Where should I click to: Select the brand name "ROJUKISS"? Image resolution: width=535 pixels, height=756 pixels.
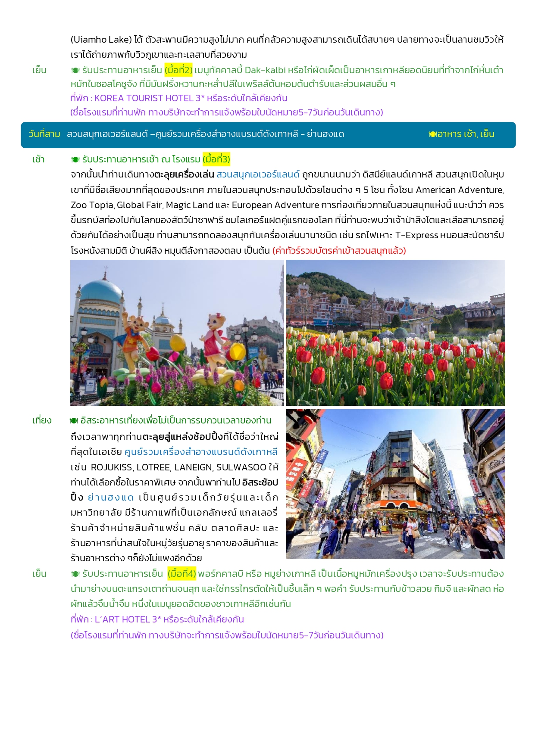coord(112,467)
